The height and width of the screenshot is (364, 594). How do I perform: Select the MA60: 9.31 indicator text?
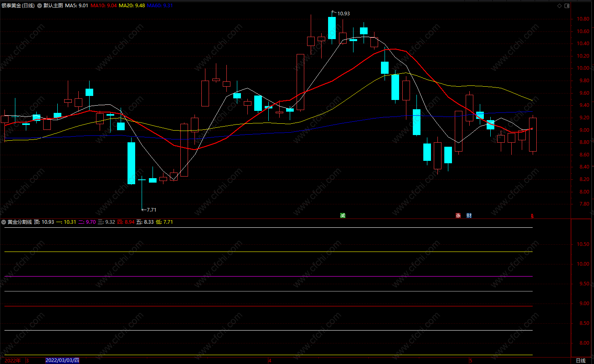160,6
